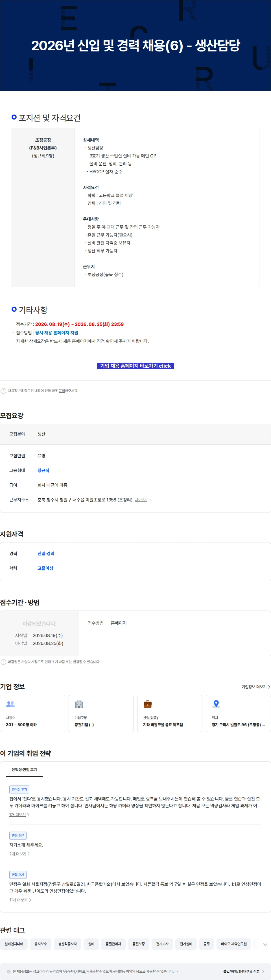Open the 문의 link for incorrect info
The width and height of the screenshot is (271, 980).
pos(62,391)
